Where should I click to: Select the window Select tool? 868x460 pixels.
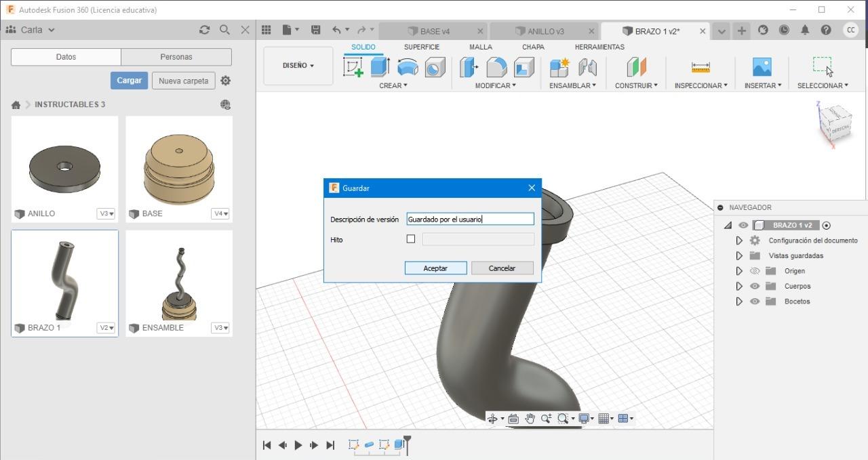pyautogui.click(x=823, y=66)
